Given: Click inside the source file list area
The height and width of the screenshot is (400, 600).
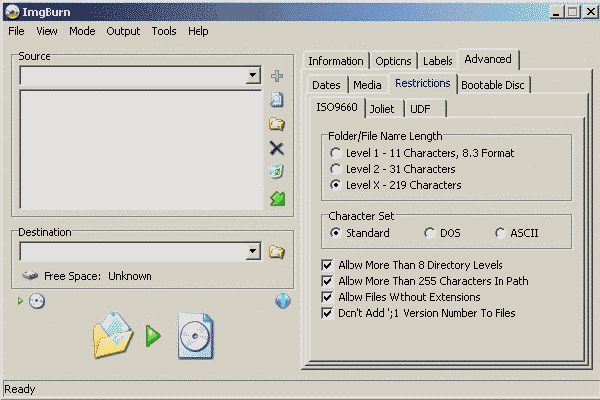Looking at the screenshot, I should [x=140, y=150].
